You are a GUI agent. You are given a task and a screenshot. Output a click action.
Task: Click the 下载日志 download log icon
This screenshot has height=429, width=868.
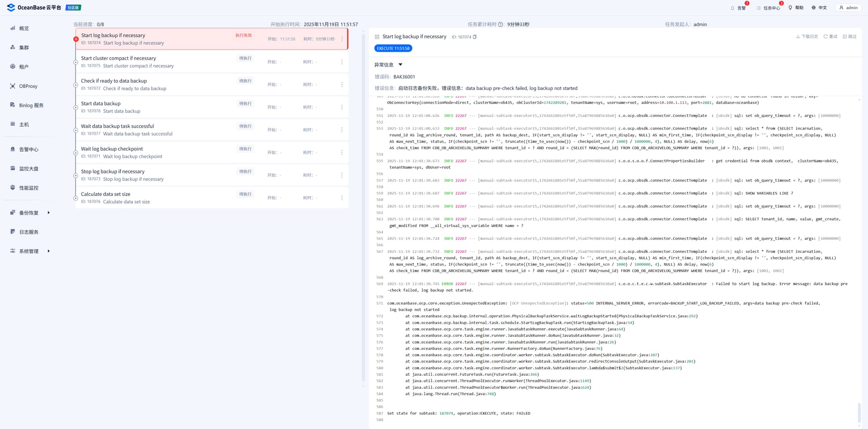[798, 37]
